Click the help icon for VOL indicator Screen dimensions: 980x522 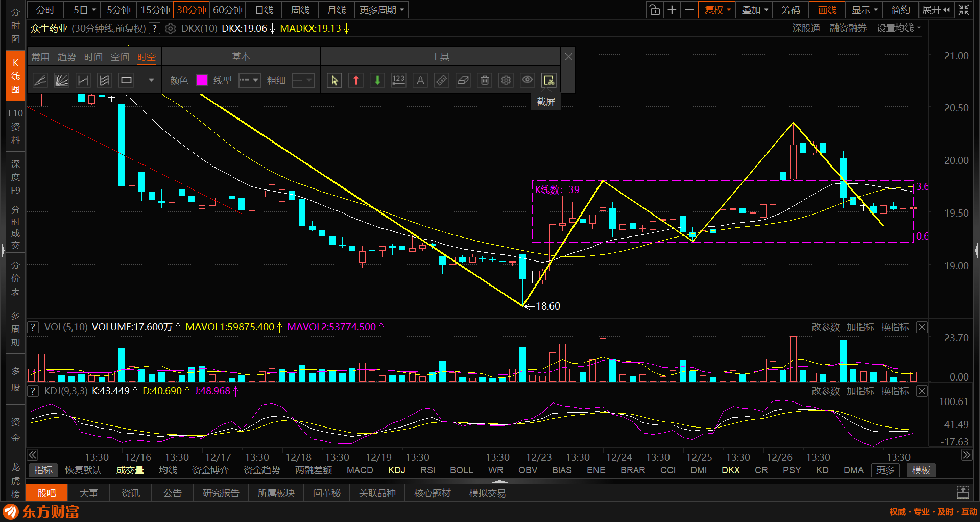point(33,327)
